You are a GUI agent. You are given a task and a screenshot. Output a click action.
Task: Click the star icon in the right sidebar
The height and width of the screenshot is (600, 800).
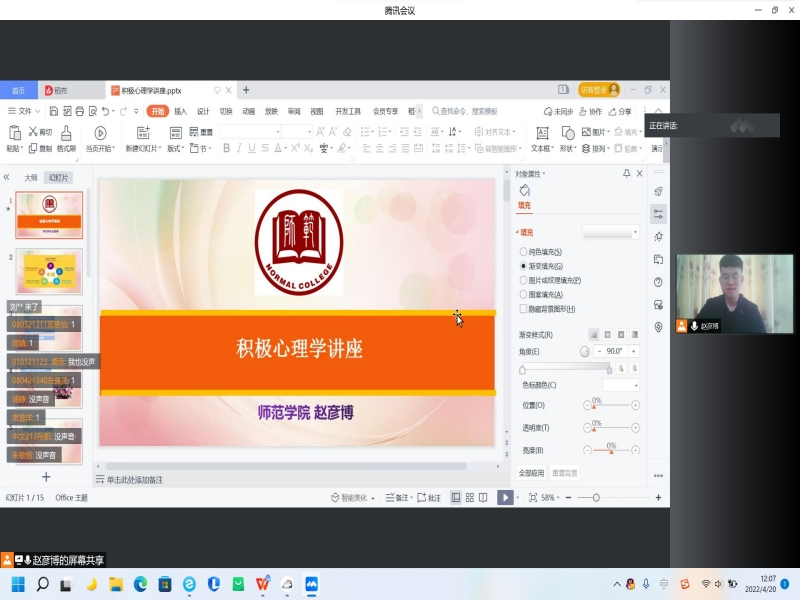coord(659,236)
